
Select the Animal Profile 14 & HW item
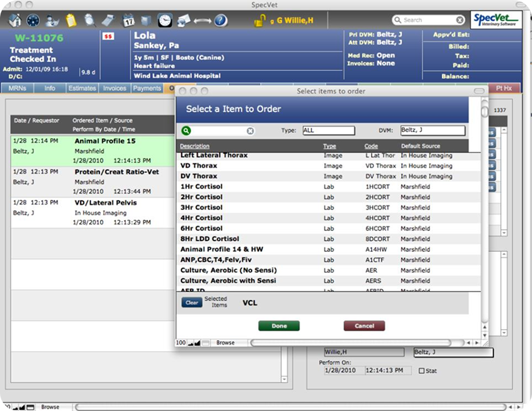pos(328,250)
